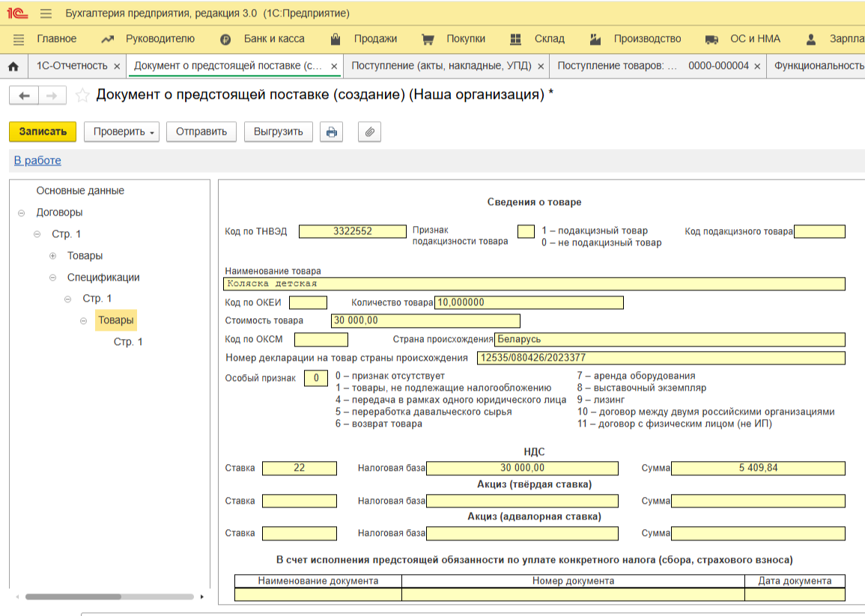Click Акциз (адвалорная ставка) Налоговая база field

pyautogui.click(x=522, y=533)
